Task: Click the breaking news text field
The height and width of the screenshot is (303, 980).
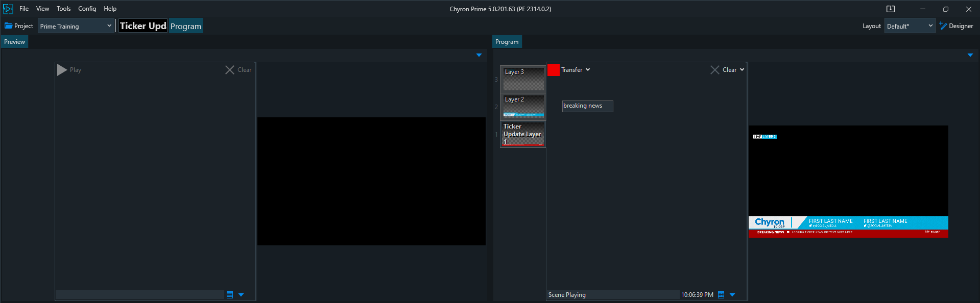Action: click(x=587, y=106)
